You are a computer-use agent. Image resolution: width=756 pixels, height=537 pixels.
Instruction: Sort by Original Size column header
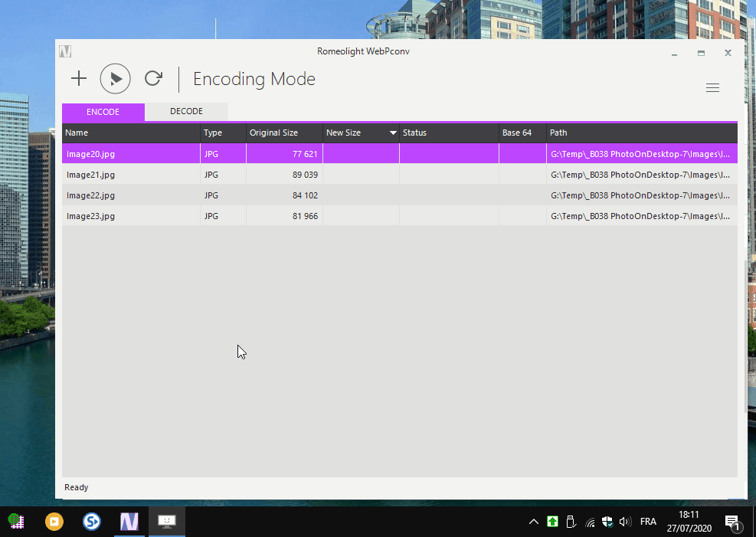284,133
